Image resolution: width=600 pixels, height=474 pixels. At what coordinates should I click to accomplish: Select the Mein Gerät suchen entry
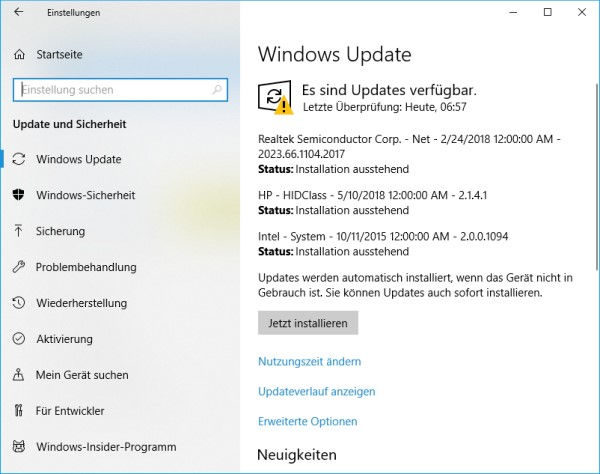pyautogui.click(x=82, y=375)
